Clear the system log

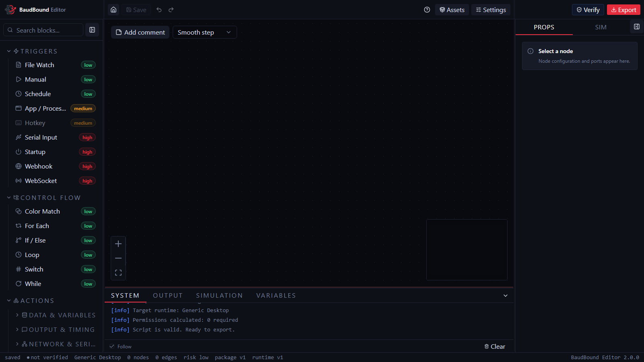coord(495,346)
